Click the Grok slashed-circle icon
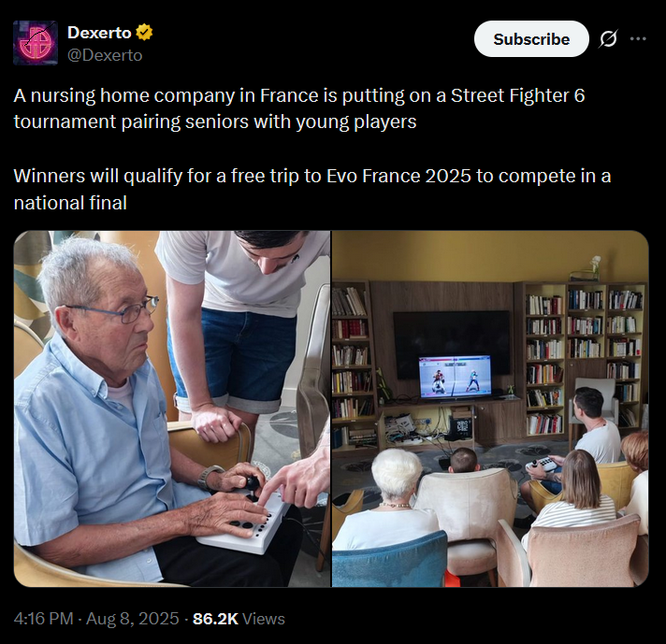The image size is (666, 644). [x=608, y=39]
